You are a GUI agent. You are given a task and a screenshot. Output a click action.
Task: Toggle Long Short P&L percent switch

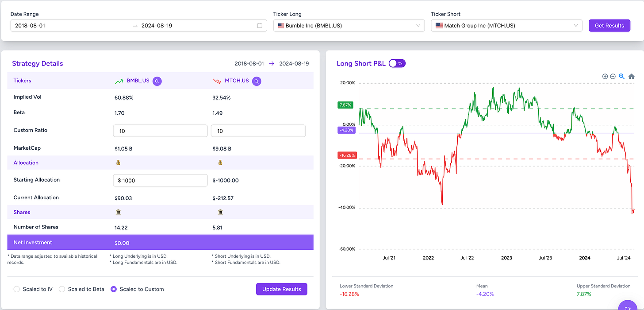coord(397,63)
